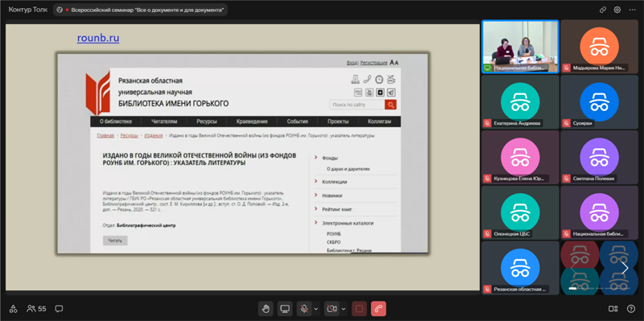Viewport: 644px width, 321px height.
Task: Leave the call with the red phone button
Action: 378,309
